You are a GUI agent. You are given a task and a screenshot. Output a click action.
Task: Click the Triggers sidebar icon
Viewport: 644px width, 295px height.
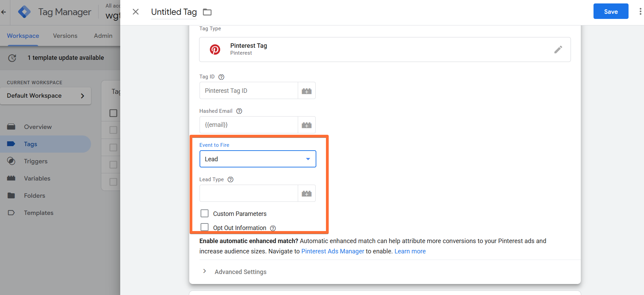click(11, 161)
